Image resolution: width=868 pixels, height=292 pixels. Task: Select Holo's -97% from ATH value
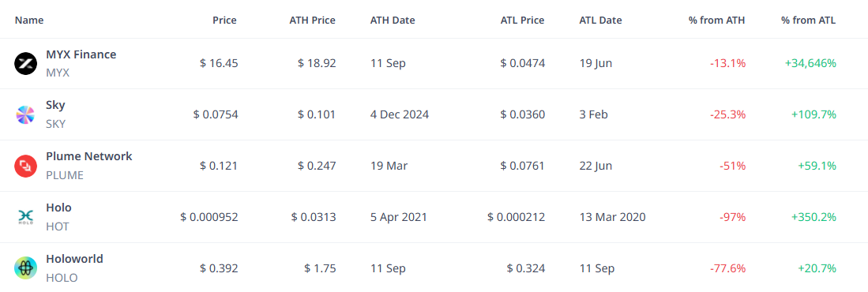[732, 217]
